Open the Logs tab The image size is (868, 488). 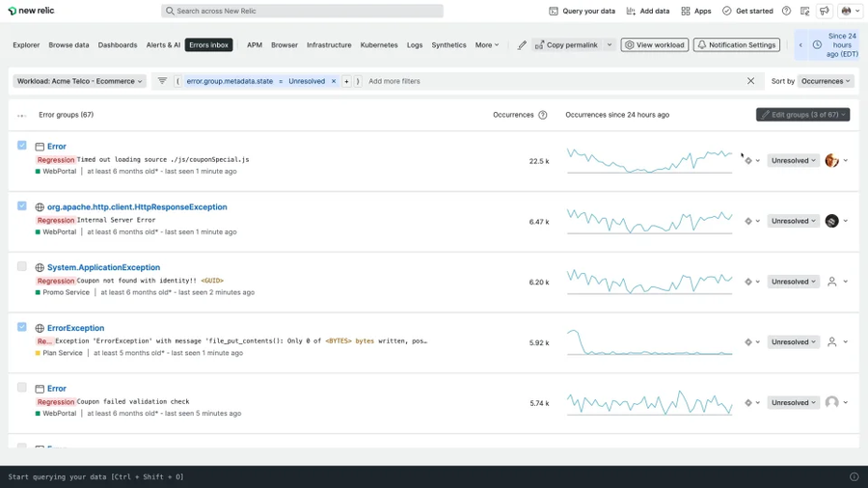tap(415, 45)
